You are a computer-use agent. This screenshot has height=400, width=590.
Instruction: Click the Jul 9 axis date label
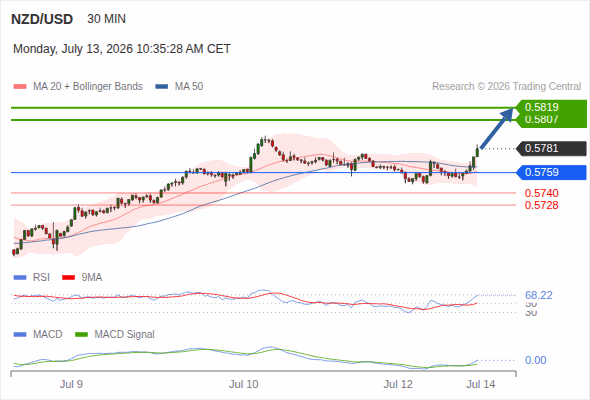(71, 385)
